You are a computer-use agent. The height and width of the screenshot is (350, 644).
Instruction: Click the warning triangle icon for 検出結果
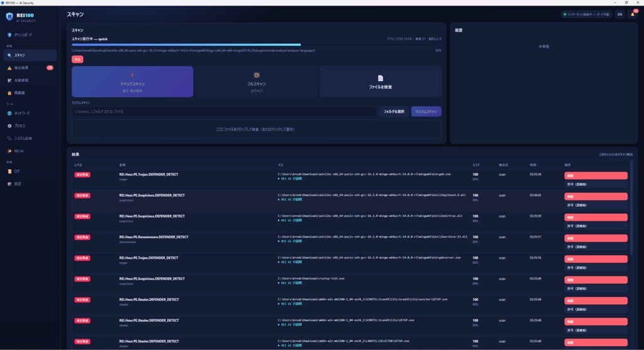coord(9,68)
